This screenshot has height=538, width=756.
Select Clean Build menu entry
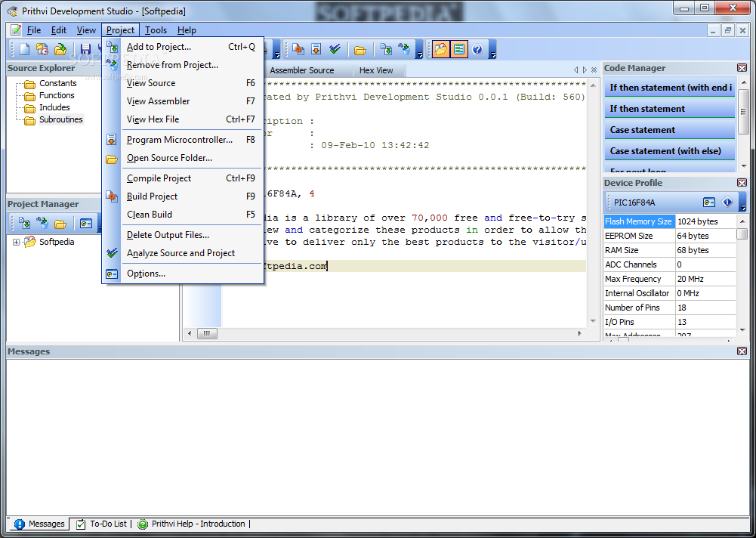coord(184,215)
